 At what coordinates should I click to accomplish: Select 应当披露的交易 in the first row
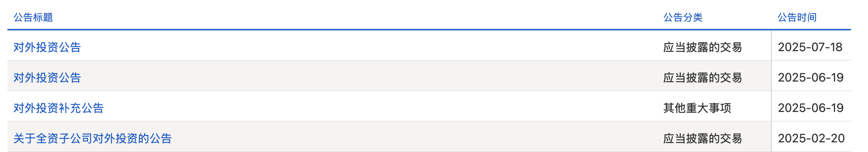pos(703,47)
